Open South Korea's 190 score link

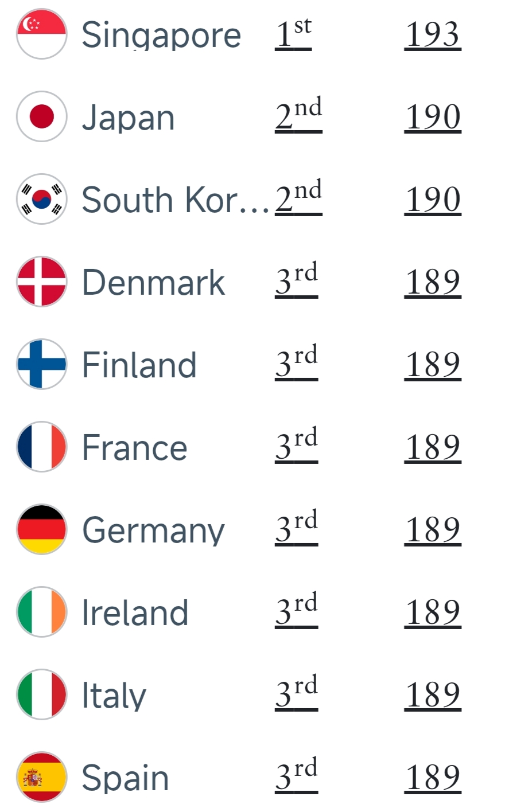coord(433,199)
